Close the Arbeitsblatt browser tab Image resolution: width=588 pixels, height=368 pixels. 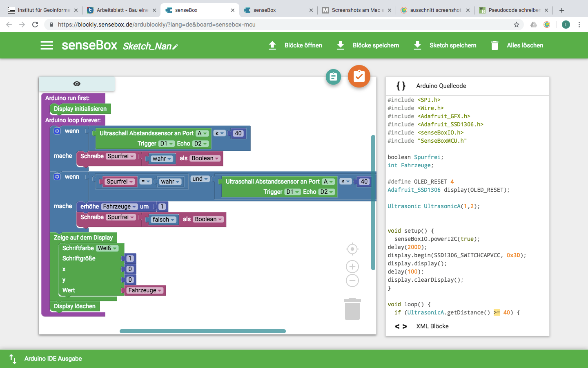point(154,10)
